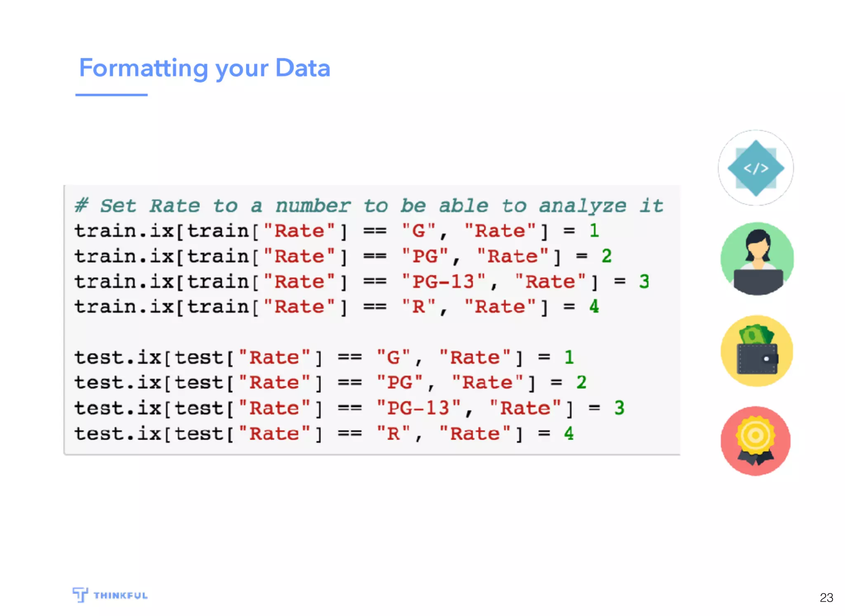Click the test line with "G" rating
Image resolution: width=845 pixels, height=616 pixels.
[x=323, y=357]
